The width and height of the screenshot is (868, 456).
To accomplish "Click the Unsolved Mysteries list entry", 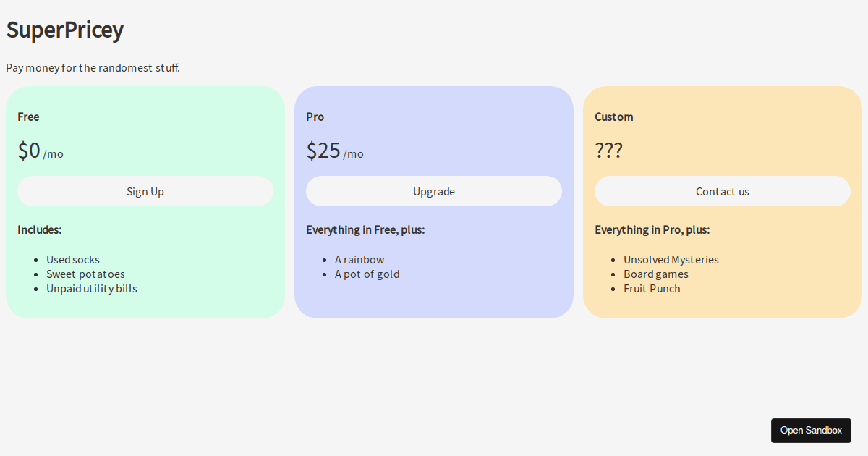I will click(671, 259).
